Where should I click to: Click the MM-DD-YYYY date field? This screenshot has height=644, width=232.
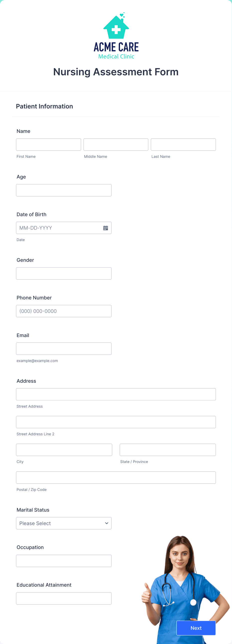(58, 228)
